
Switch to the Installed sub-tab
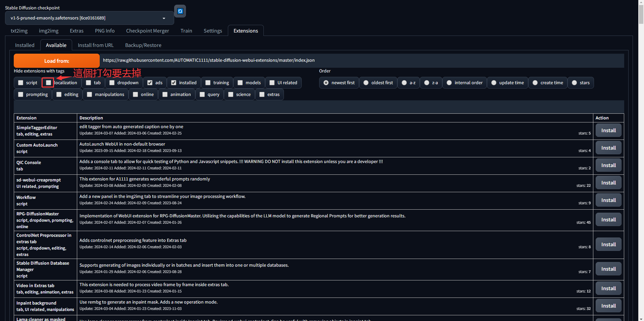(x=25, y=45)
